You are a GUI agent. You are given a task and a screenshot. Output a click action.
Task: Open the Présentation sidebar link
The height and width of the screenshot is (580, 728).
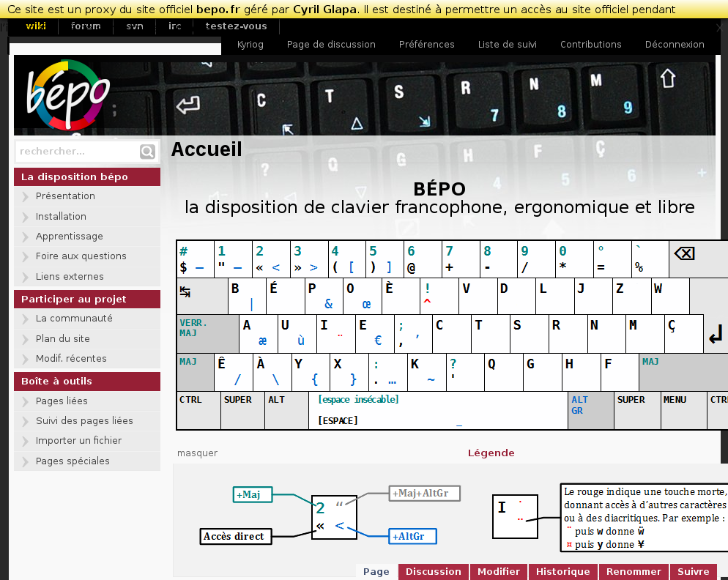click(x=65, y=196)
